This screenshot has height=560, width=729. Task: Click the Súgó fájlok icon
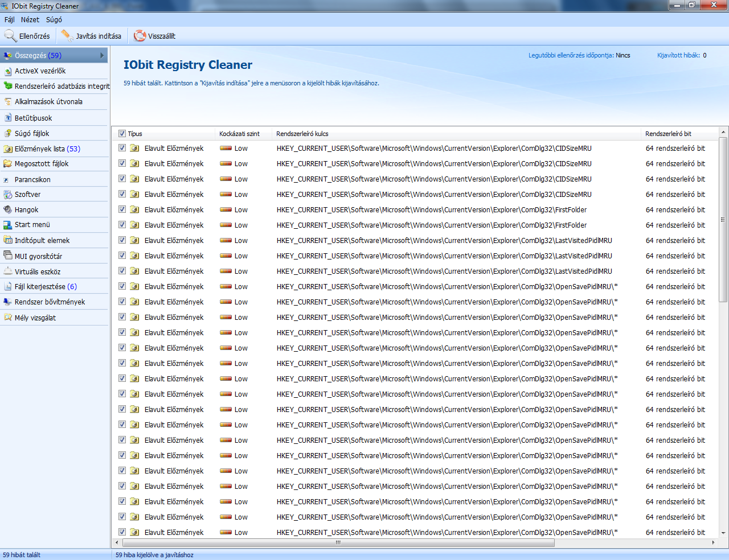8,133
